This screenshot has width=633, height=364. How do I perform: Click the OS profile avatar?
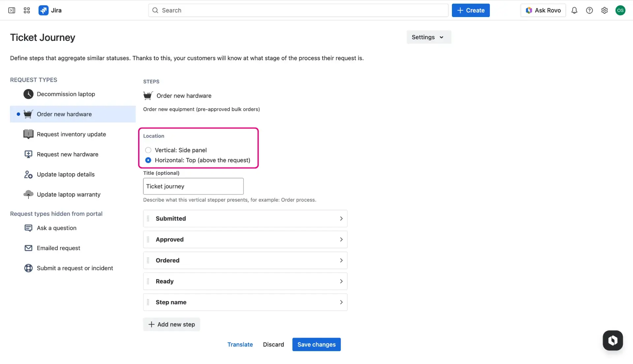(x=620, y=10)
